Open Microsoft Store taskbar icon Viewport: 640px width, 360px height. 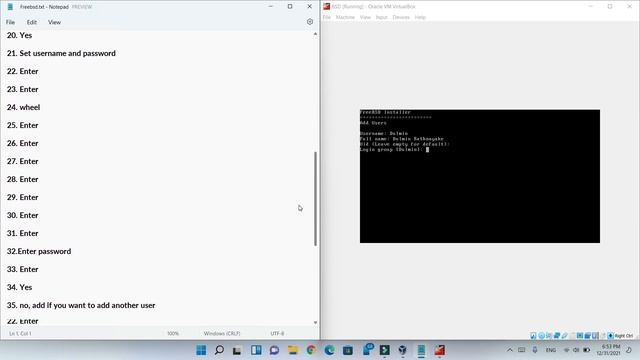pyautogui.click(x=348, y=350)
